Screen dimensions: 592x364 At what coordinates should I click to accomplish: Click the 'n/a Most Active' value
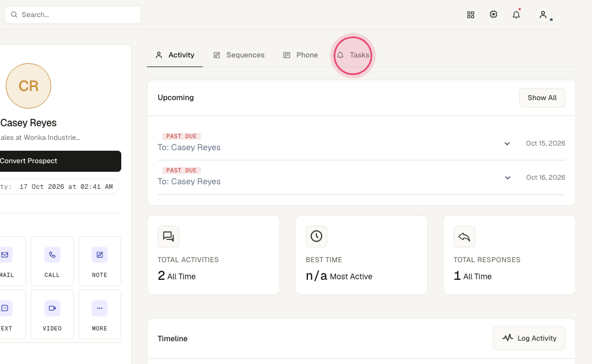339,276
